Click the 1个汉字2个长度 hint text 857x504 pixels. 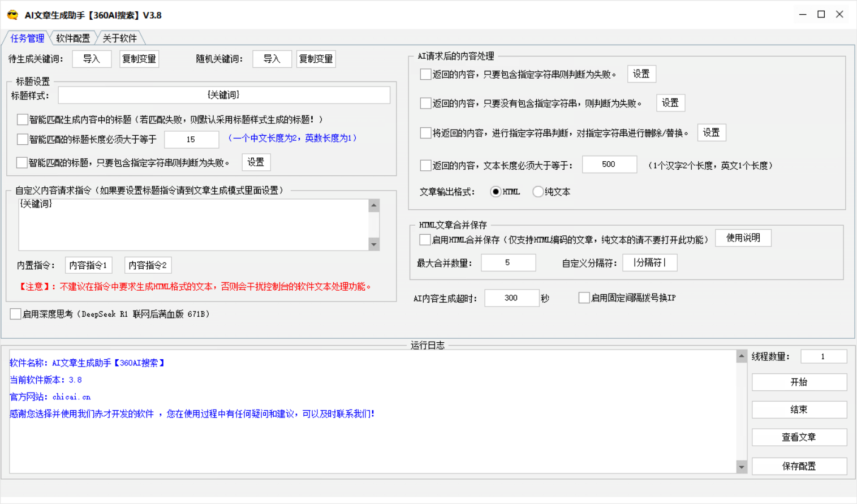click(710, 165)
